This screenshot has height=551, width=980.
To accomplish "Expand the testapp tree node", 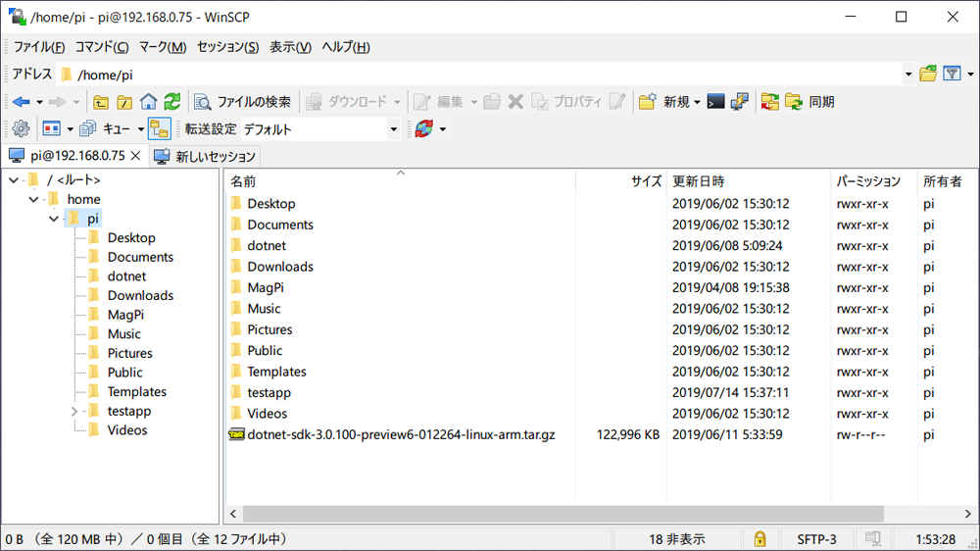I will click(73, 411).
